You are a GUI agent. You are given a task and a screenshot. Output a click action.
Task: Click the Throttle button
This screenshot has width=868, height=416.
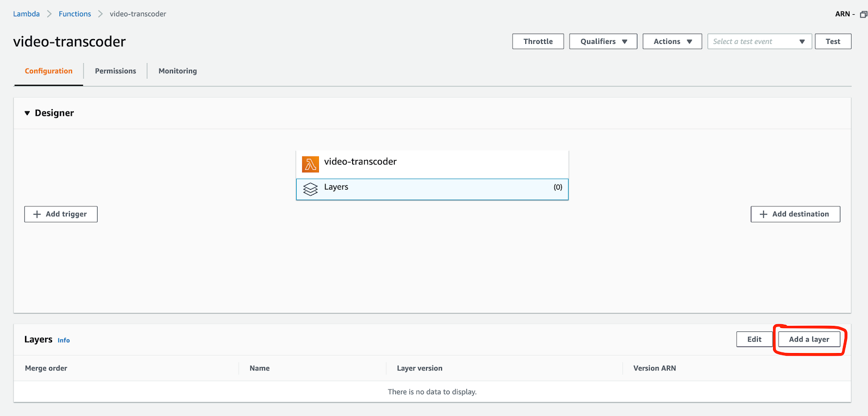(x=538, y=41)
